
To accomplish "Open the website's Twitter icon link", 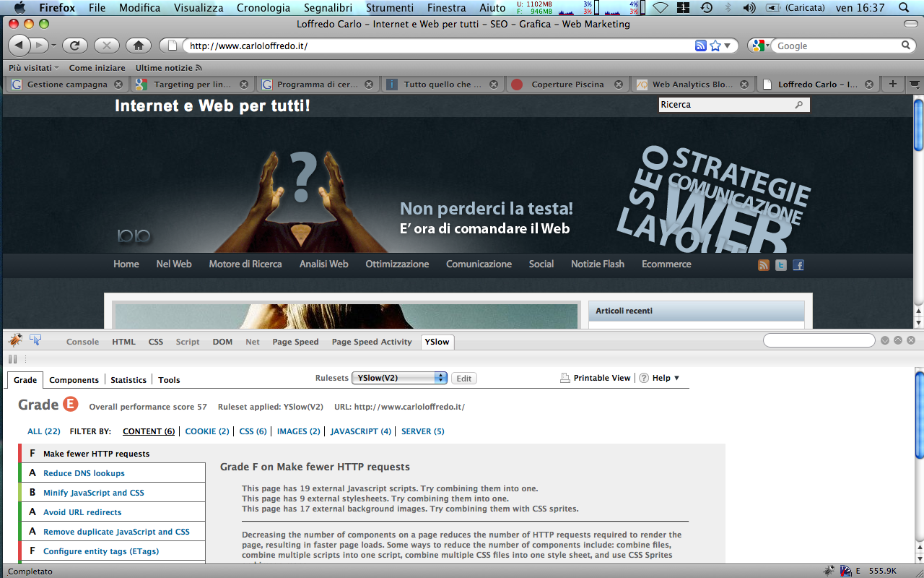I will 781,265.
